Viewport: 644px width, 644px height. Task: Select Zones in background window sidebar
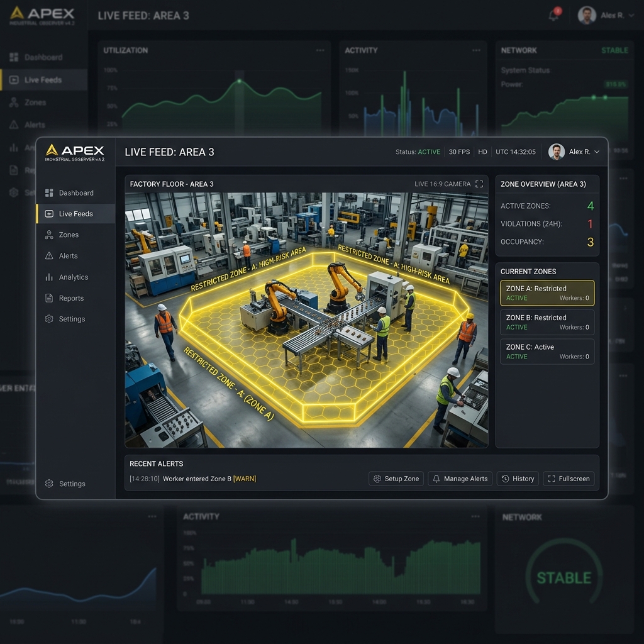43,103
